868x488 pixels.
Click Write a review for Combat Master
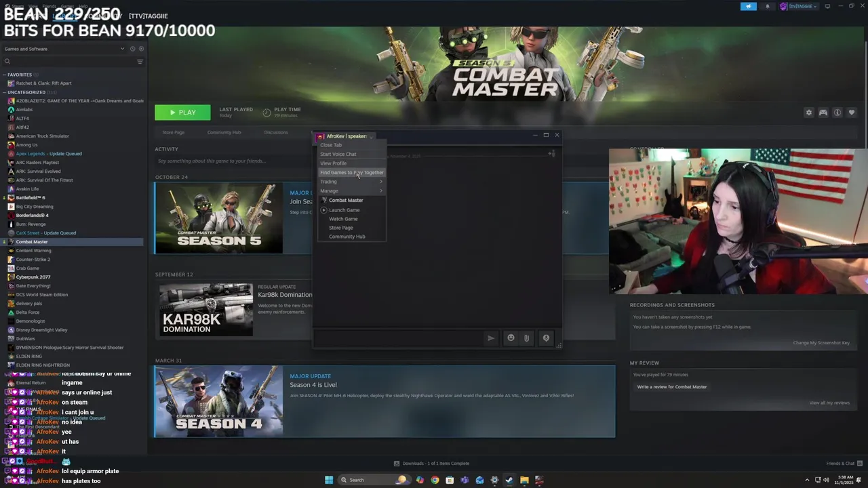672,387
